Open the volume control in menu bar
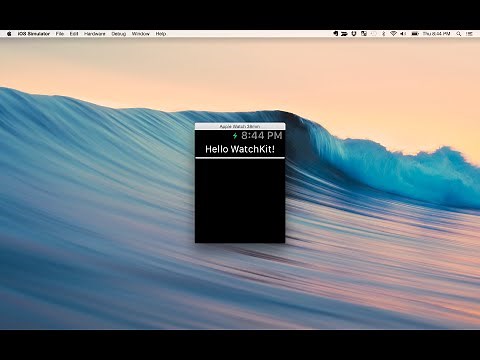 point(403,34)
